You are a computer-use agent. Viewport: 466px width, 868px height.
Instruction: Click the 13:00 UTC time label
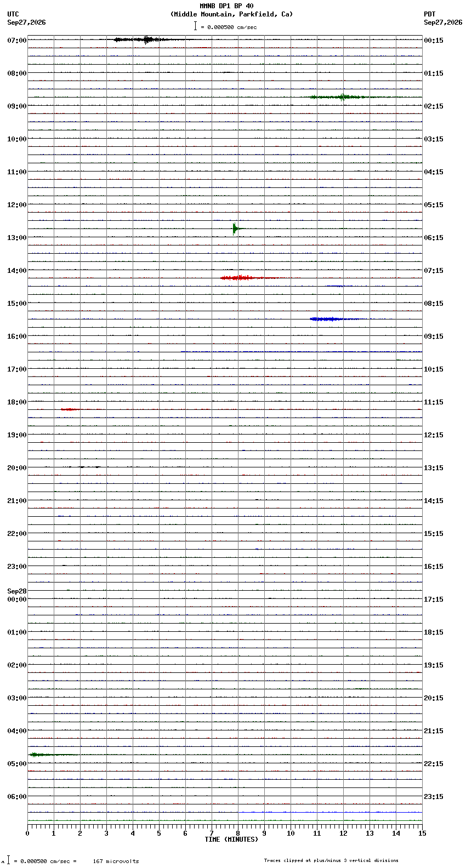tap(17, 238)
